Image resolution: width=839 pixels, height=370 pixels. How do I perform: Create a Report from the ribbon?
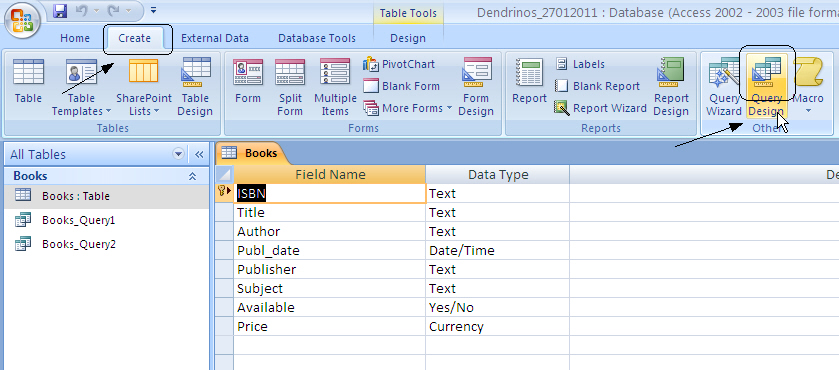529,81
